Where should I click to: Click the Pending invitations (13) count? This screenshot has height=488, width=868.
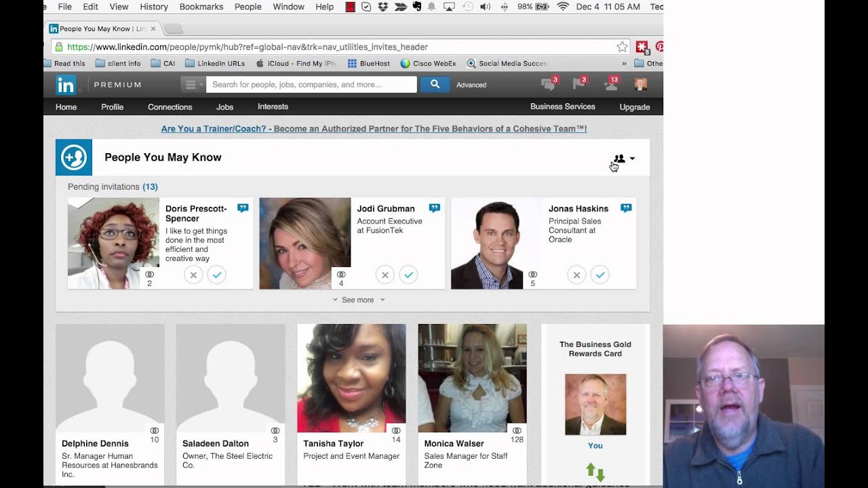tap(150, 187)
